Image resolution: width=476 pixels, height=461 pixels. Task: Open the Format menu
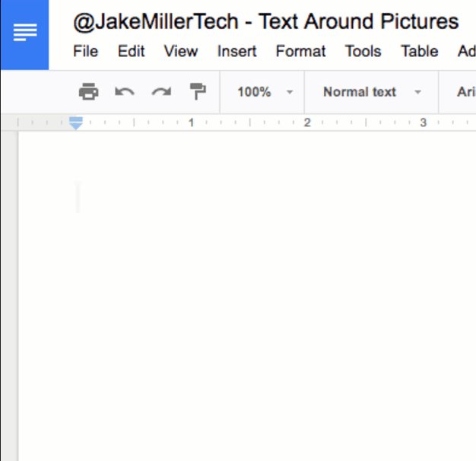300,51
